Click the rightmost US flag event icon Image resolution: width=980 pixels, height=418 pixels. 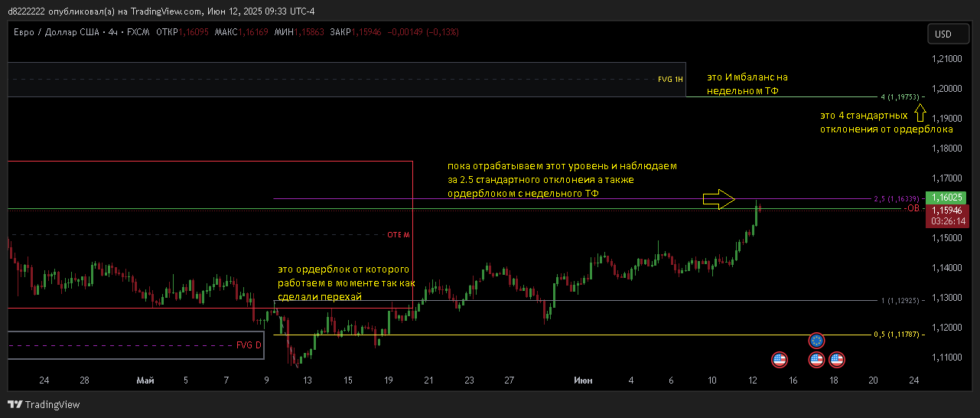836,358
